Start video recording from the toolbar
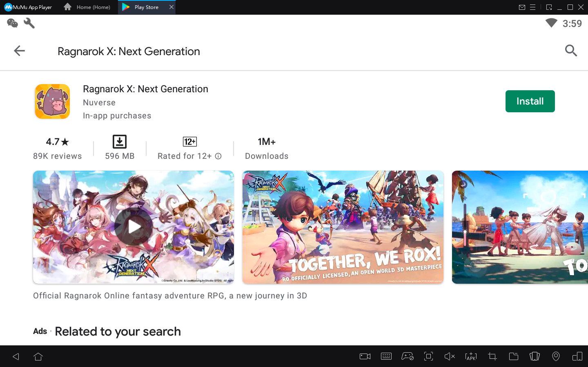588x367 pixels. (x=365, y=356)
